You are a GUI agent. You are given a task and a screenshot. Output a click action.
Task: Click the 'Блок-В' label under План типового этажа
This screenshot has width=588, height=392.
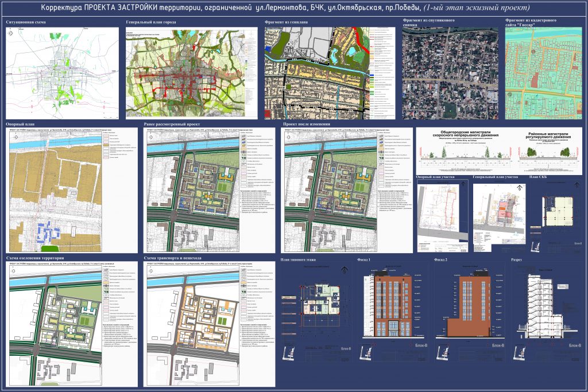[x=346, y=349]
